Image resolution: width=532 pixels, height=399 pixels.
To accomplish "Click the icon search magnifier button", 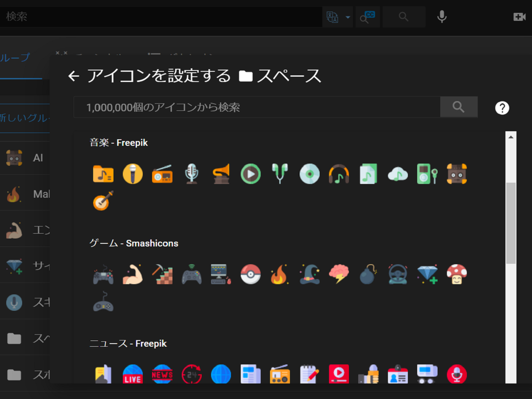I will (x=459, y=107).
